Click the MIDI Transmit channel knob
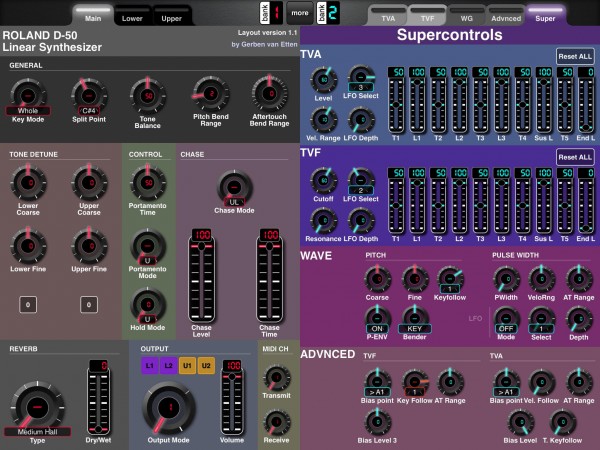The height and width of the screenshot is (450, 600). pyautogui.click(x=277, y=378)
